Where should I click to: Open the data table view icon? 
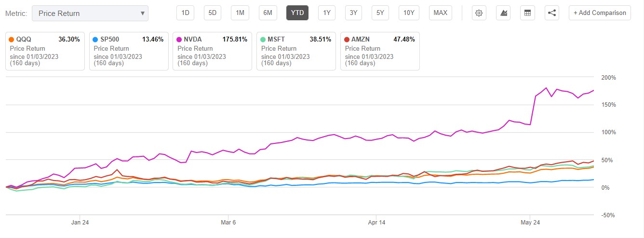[527, 13]
